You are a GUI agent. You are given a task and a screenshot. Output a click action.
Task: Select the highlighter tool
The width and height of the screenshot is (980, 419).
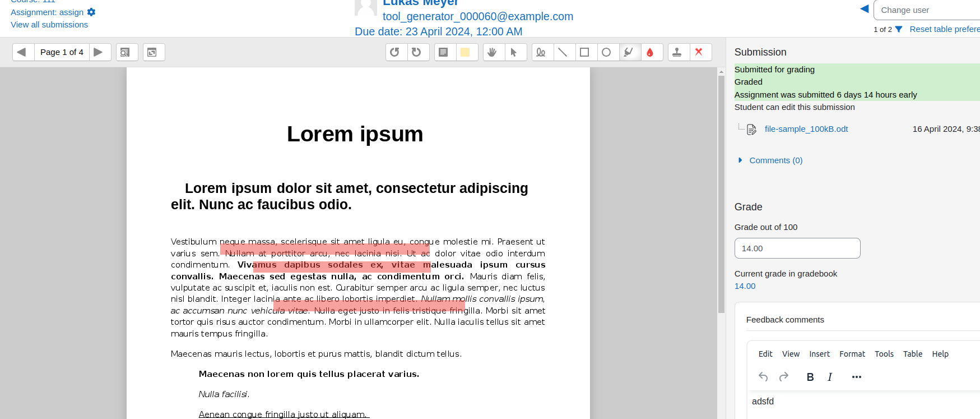coord(629,52)
